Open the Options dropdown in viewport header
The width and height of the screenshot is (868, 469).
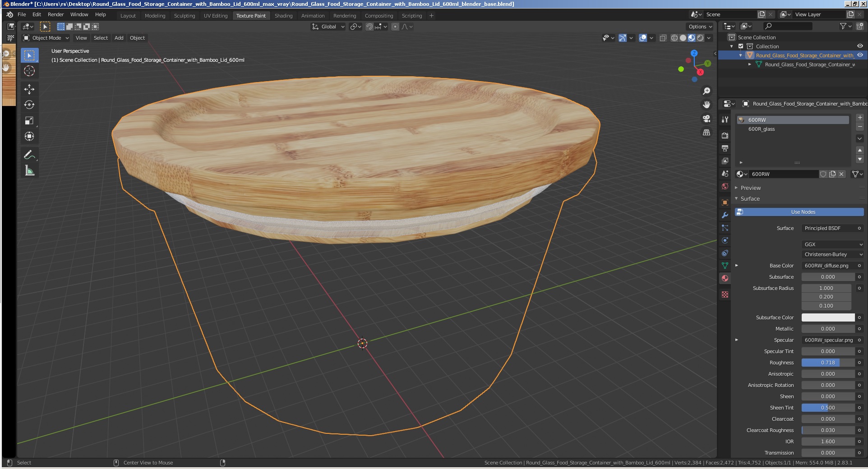(700, 27)
